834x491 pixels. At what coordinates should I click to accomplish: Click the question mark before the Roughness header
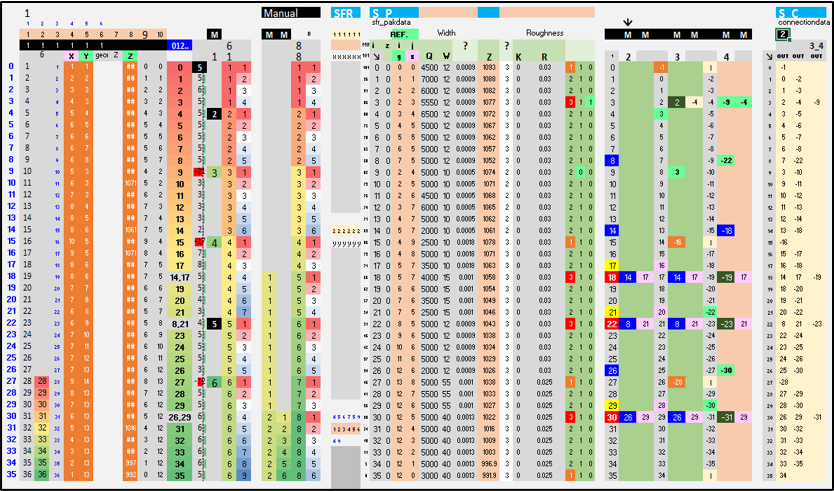pos(506,46)
